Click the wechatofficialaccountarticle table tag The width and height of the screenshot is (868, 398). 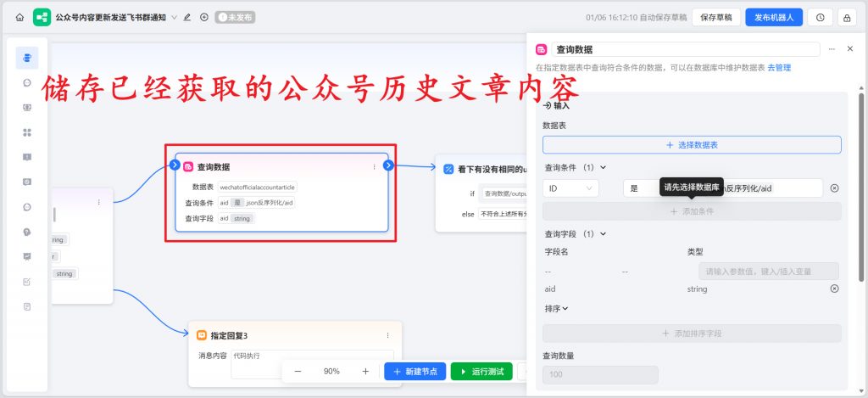(x=258, y=187)
